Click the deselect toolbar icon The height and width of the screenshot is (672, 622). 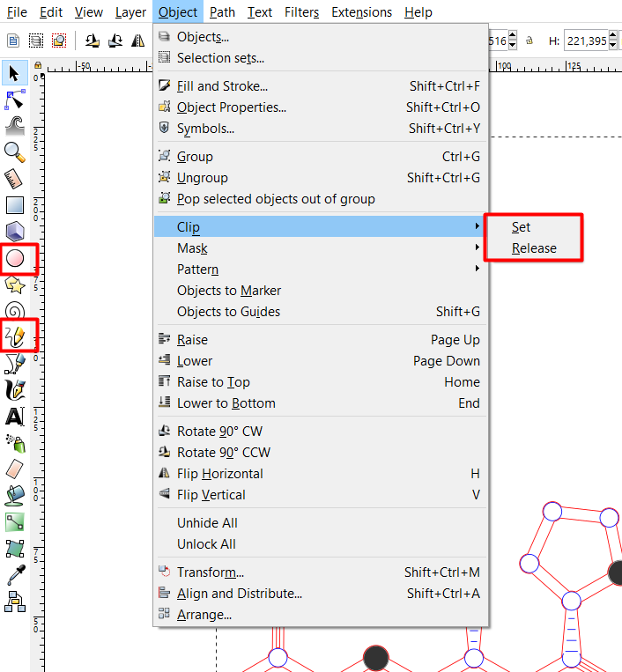click(x=59, y=41)
